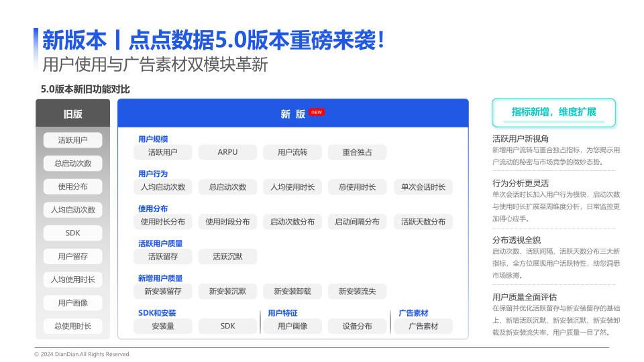Click the grey 广告素材 pill

[x=423, y=326]
